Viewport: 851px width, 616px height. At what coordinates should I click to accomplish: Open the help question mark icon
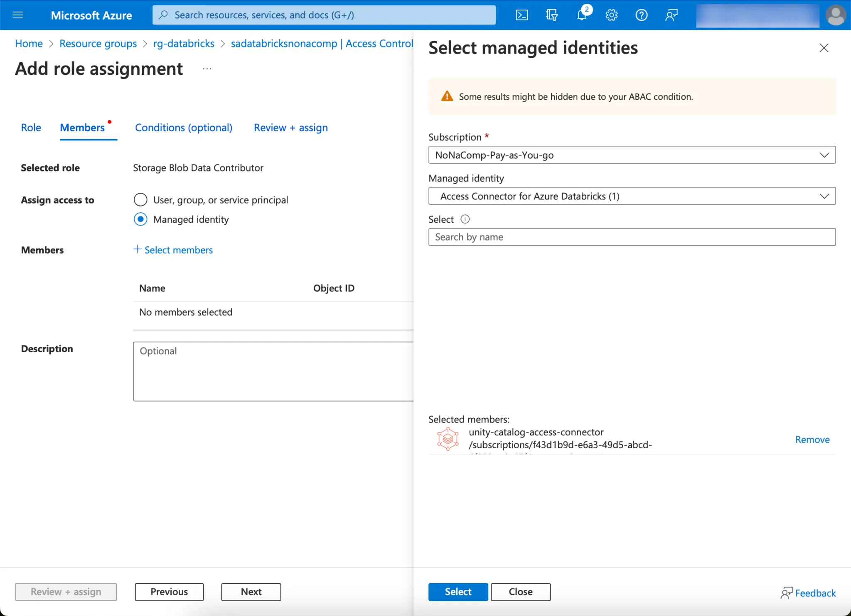tap(641, 15)
